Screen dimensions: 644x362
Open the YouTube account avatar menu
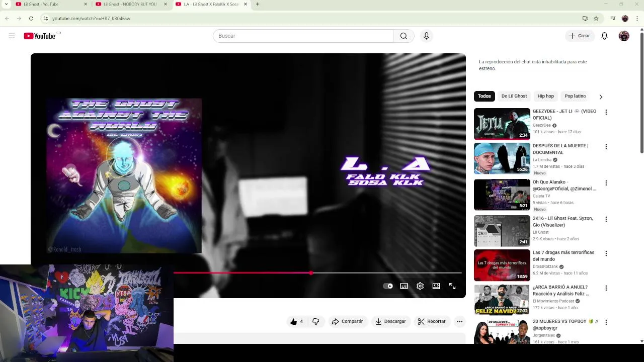click(x=624, y=36)
